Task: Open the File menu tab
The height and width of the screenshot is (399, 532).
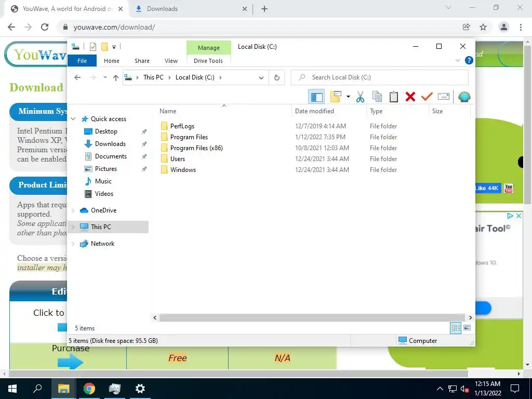Action: tap(82, 61)
